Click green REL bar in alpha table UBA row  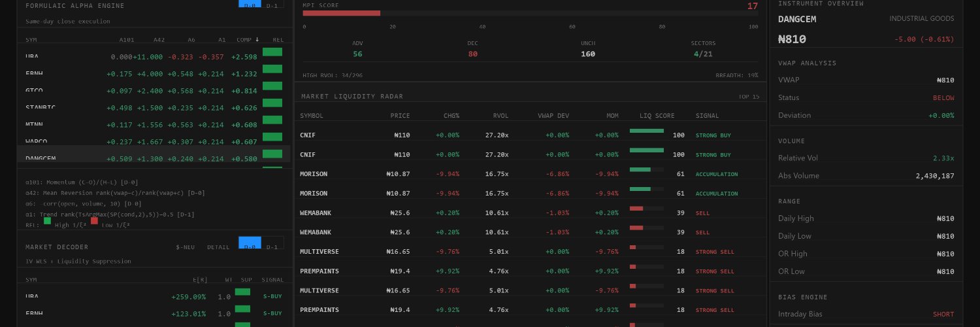click(272, 52)
